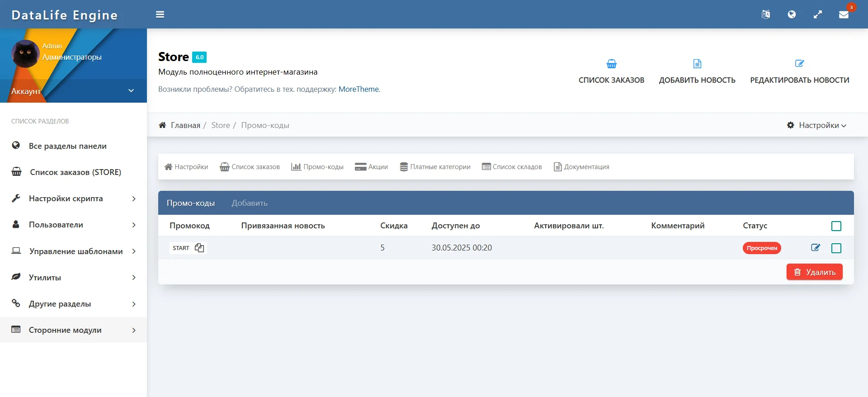Check the START row checkbox
This screenshot has width=868, height=397.
point(836,248)
